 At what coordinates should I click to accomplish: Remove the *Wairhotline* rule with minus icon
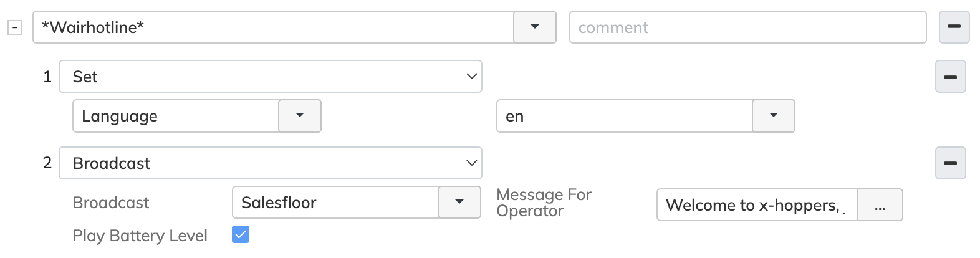pyautogui.click(x=954, y=27)
